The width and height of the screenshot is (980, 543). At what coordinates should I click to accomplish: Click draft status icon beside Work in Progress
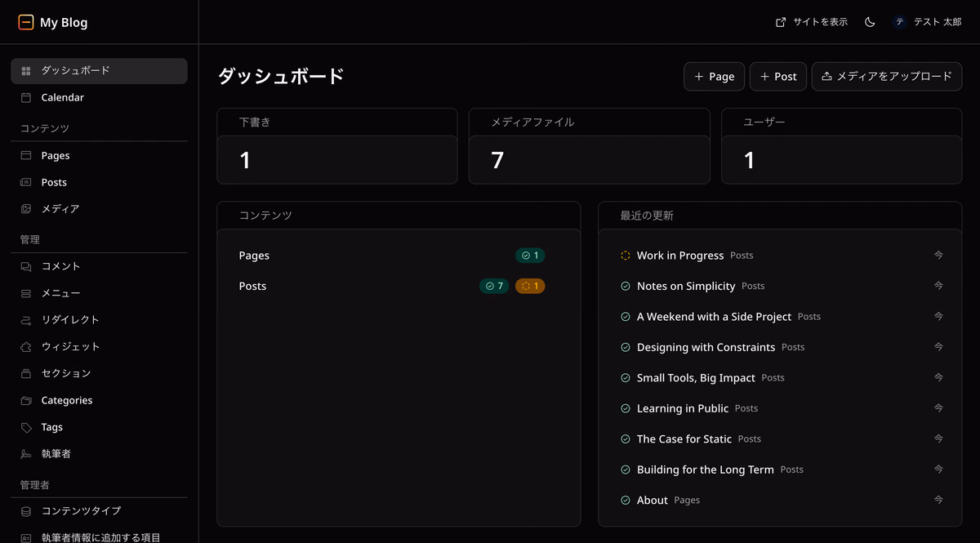click(626, 256)
